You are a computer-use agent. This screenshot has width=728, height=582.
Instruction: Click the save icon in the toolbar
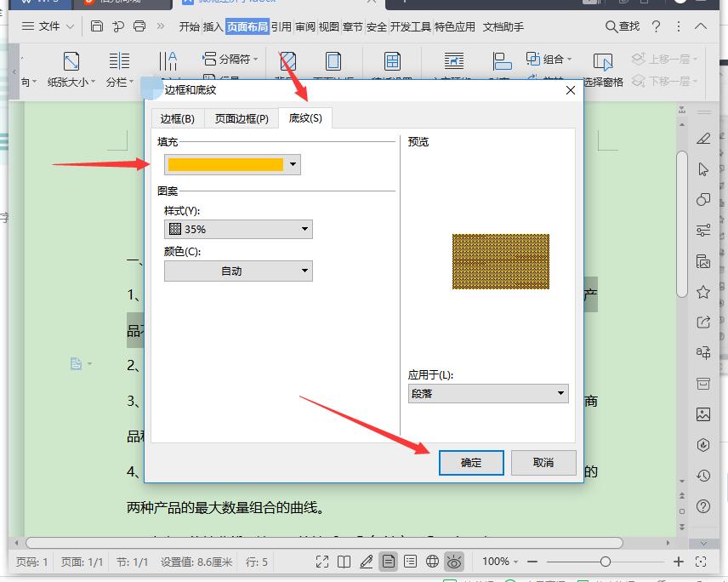pos(97,26)
